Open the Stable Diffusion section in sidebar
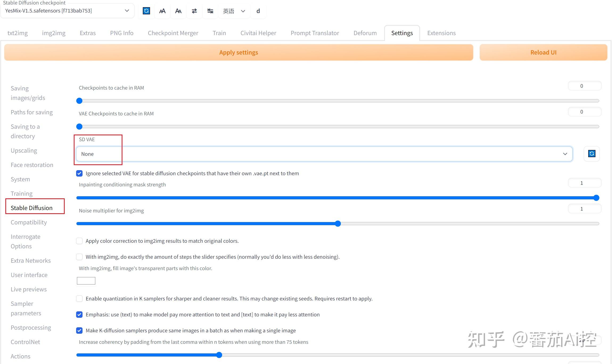This screenshot has height=364, width=612. point(31,208)
